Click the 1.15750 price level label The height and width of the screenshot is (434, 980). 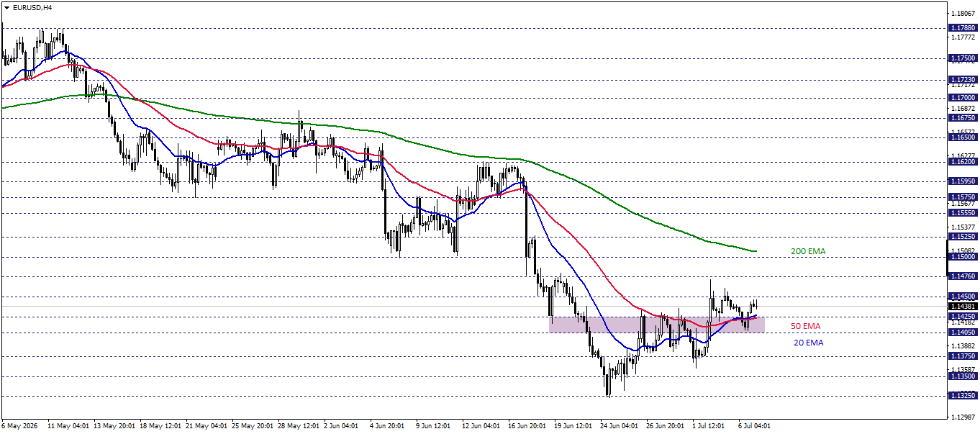tap(962, 196)
